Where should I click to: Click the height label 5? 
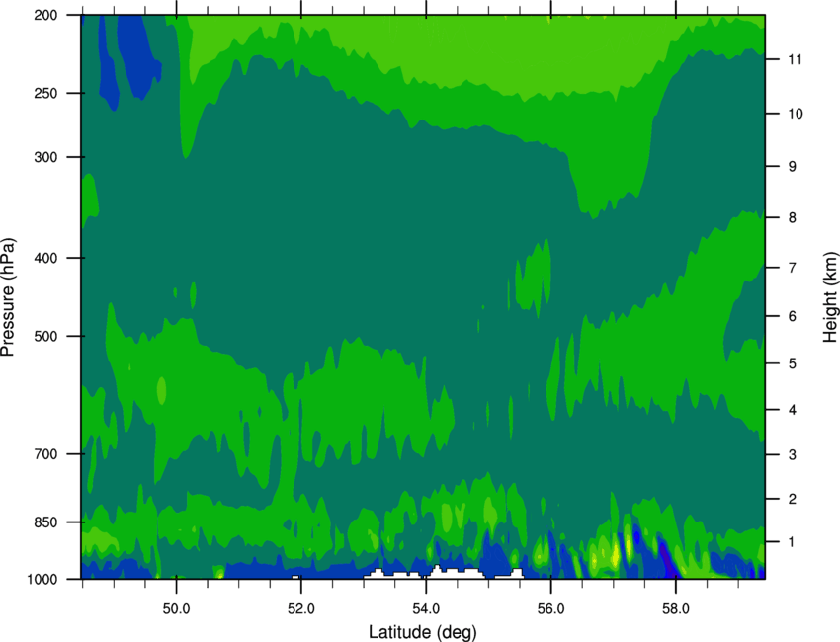click(793, 364)
